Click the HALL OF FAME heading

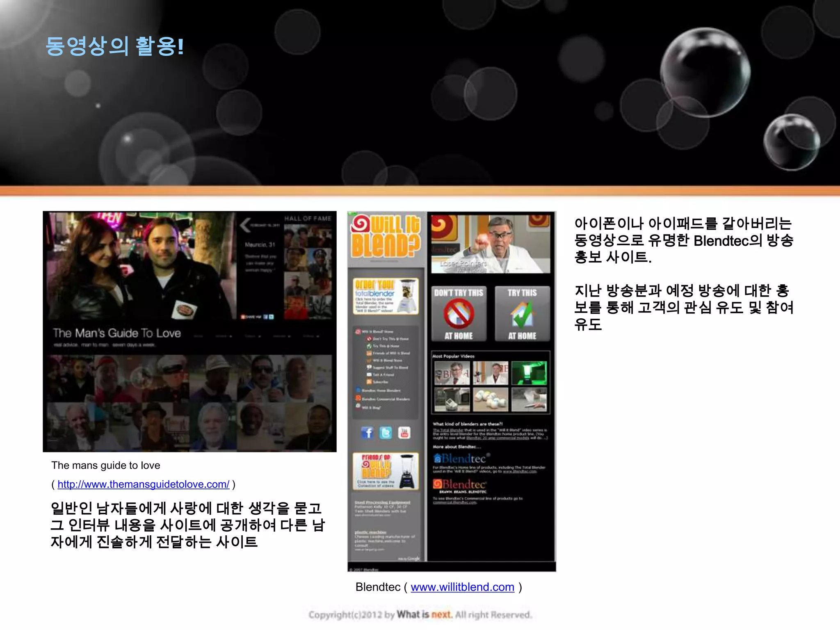tap(308, 219)
